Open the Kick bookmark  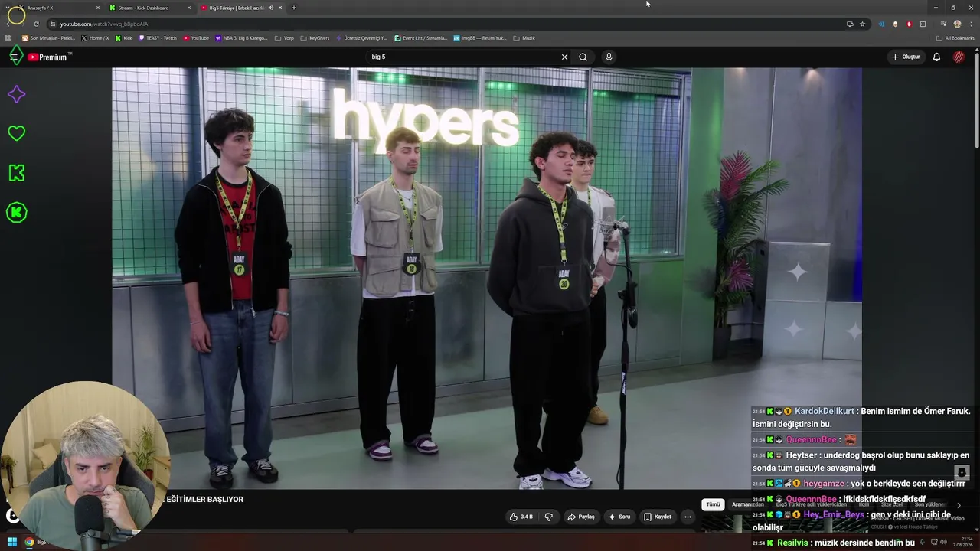[124, 38]
